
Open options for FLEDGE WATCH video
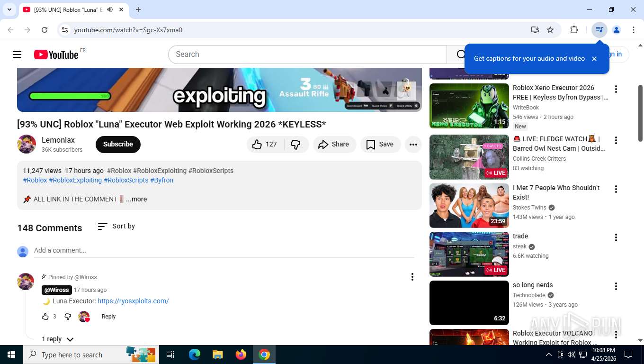(616, 140)
